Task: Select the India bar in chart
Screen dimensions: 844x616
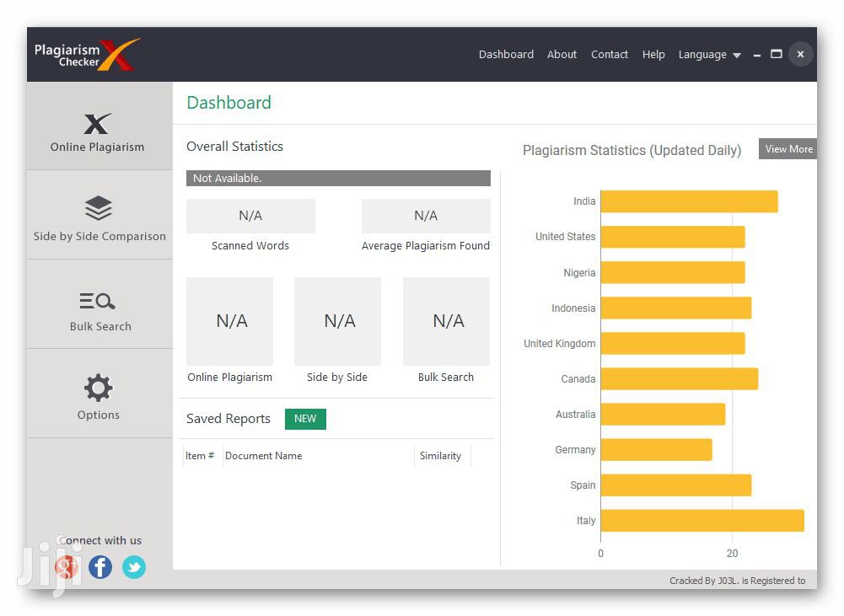Action: pyautogui.click(x=689, y=201)
